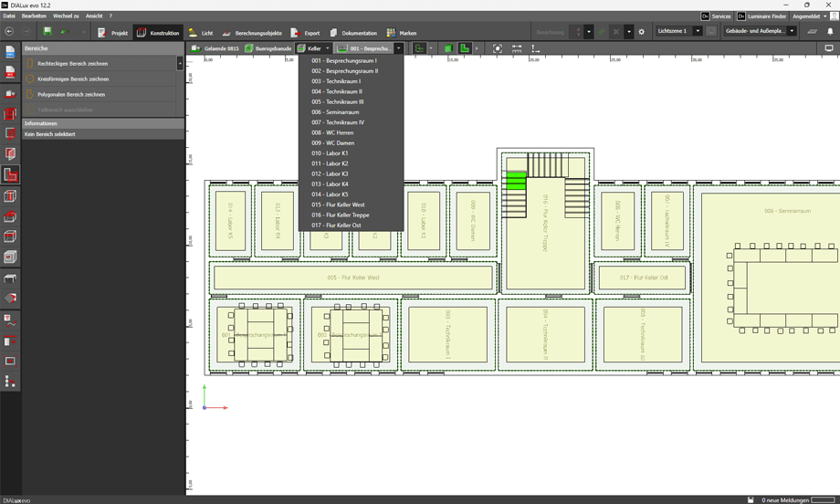Click the notification bell icon
The height and width of the screenshot is (504, 840).
[830, 32]
